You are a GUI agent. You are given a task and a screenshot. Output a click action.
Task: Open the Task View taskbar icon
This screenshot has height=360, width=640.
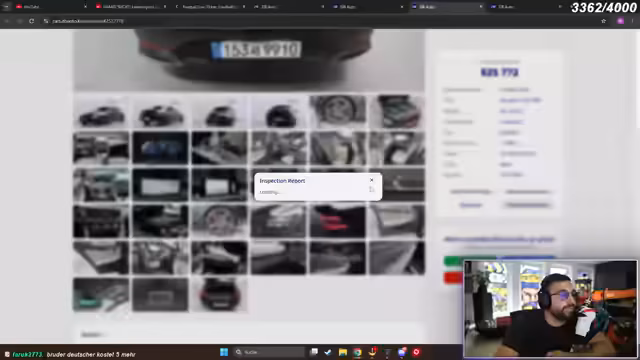(314, 352)
